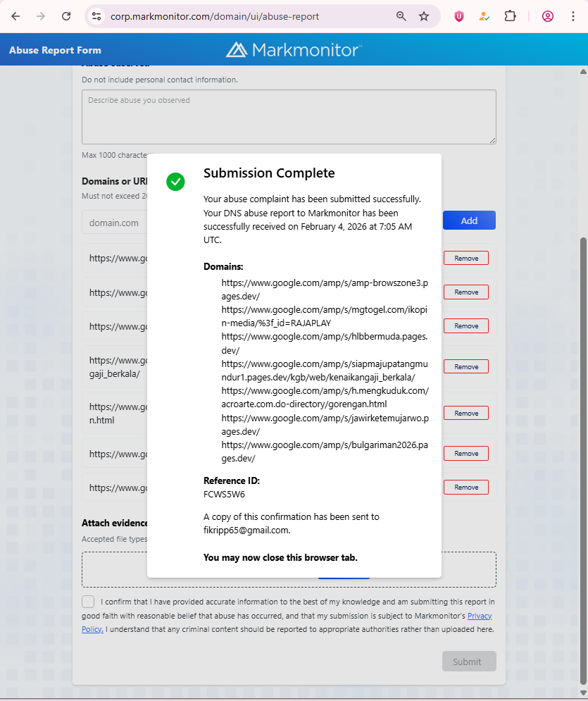The image size is (588, 701).
Task: Go back using the browser back arrow
Action: (15, 16)
